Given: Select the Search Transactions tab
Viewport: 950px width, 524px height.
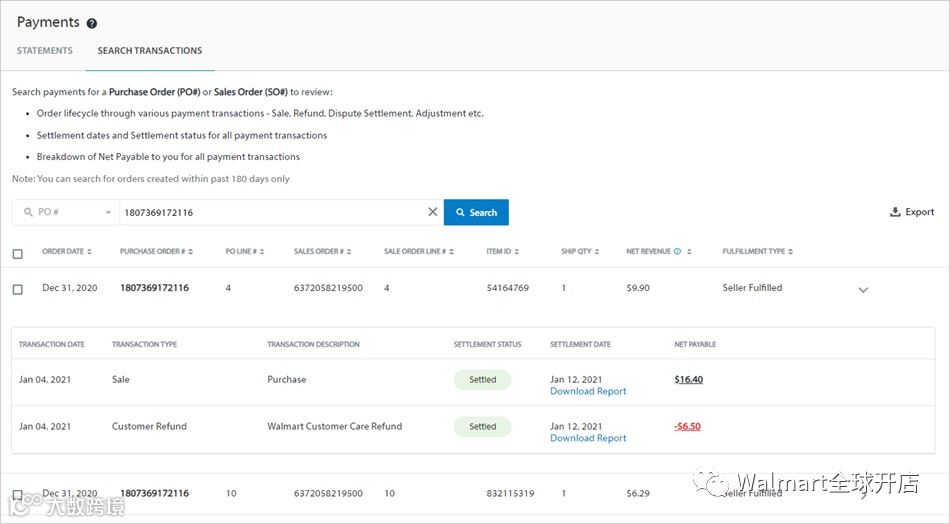Looking at the screenshot, I should click(150, 51).
